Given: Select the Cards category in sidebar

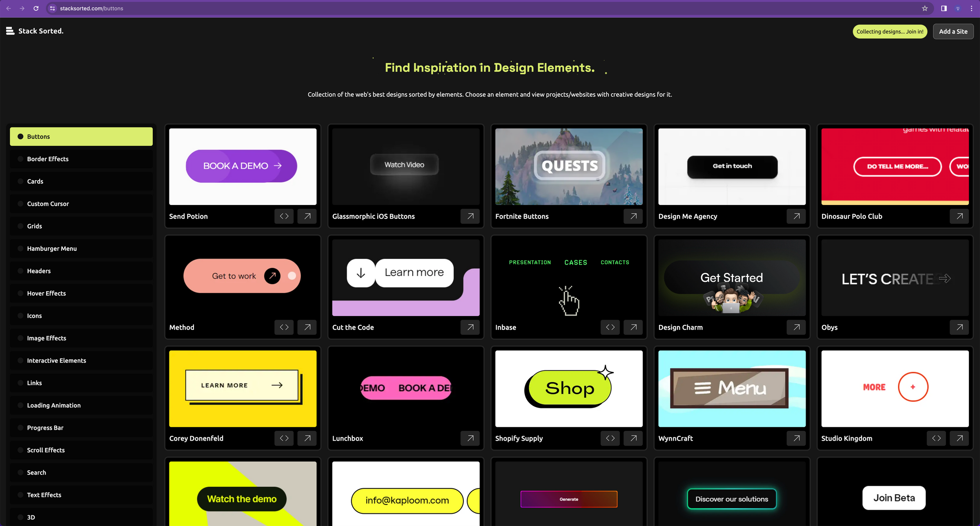Looking at the screenshot, I should pyautogui.click(x=35, y=181).
